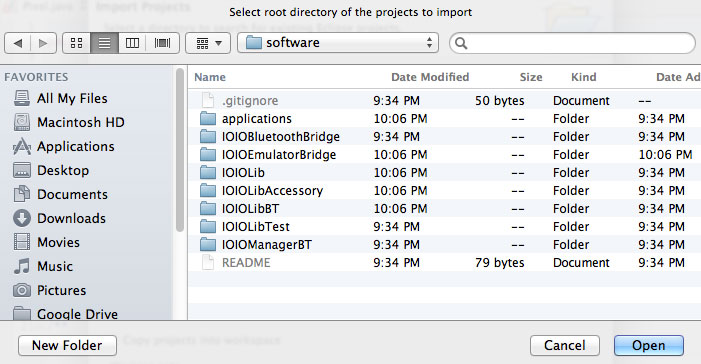This screenshot has width=701, height=364.
Task: Click the '50 bytes' size cell
Action: (499, 101)
